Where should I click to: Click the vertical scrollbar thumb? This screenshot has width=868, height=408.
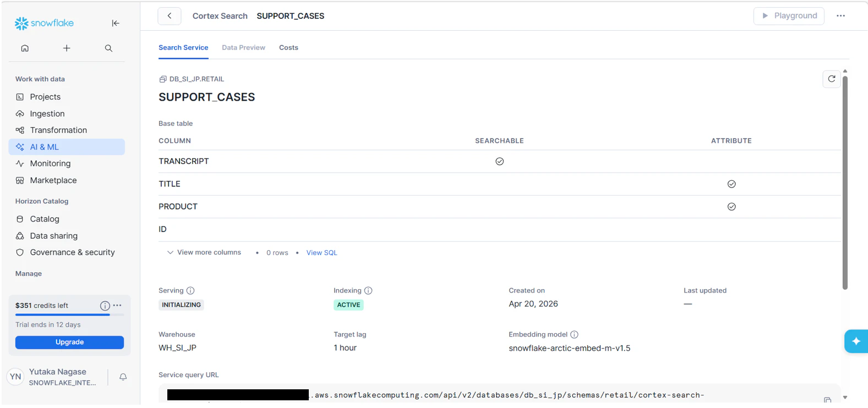[845, 183]
